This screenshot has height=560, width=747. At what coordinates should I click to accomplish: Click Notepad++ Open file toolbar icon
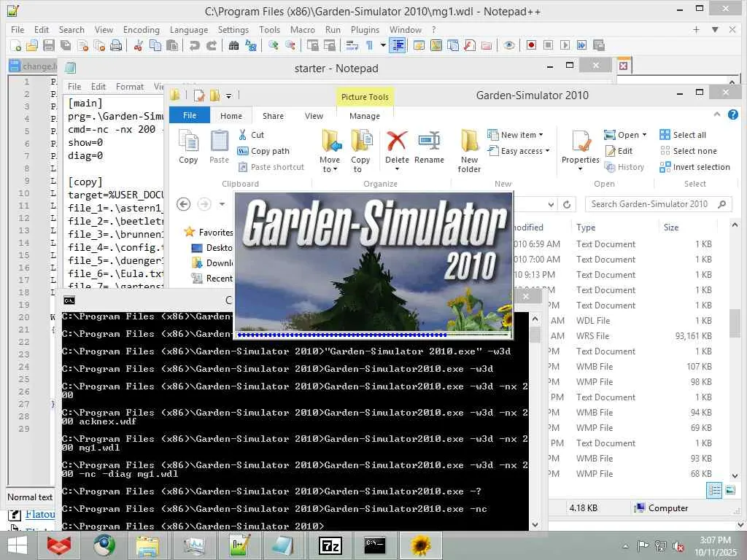click(x=32, y=45)
